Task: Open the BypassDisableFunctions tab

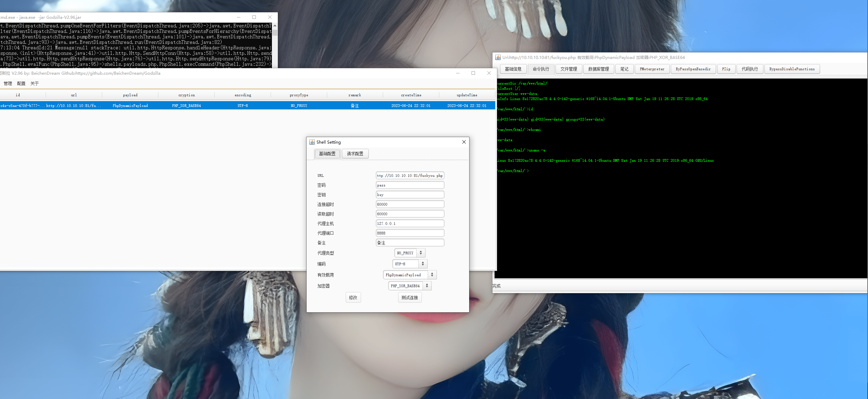Action: click(x=792, y=69)
